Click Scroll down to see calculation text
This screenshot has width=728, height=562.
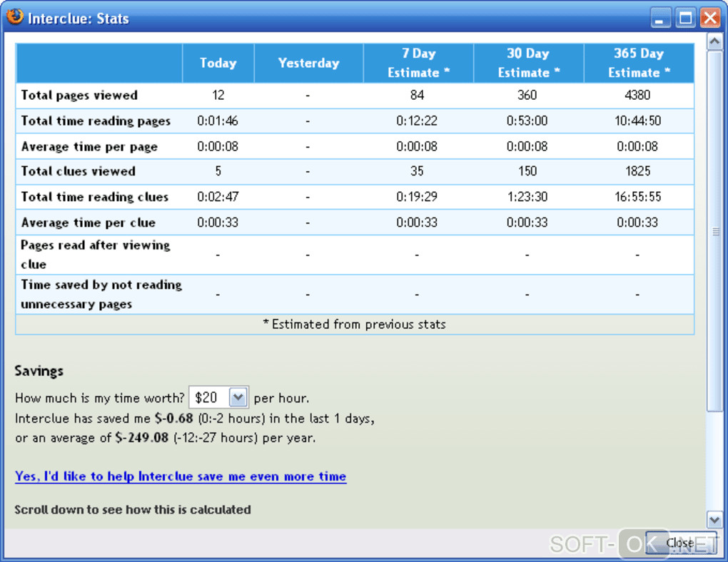pos(133,509)
